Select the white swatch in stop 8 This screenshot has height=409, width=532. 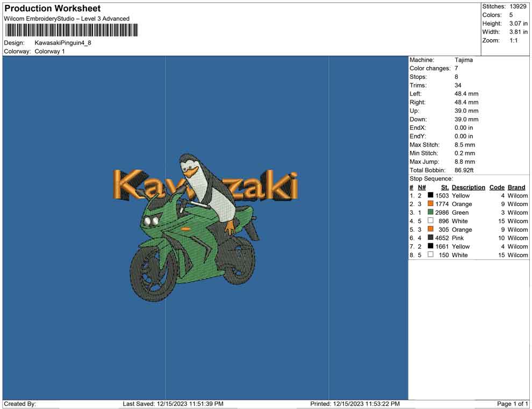[430, 255]
